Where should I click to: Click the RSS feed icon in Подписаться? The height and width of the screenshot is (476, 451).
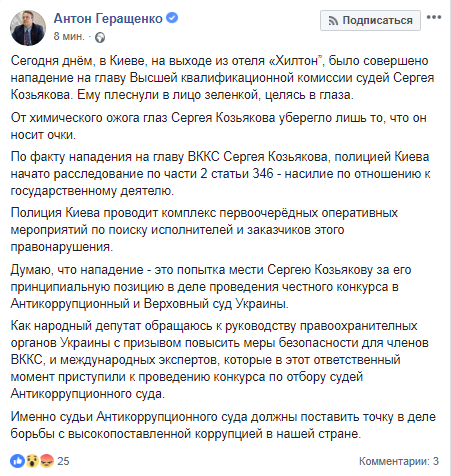click(333, 21)
